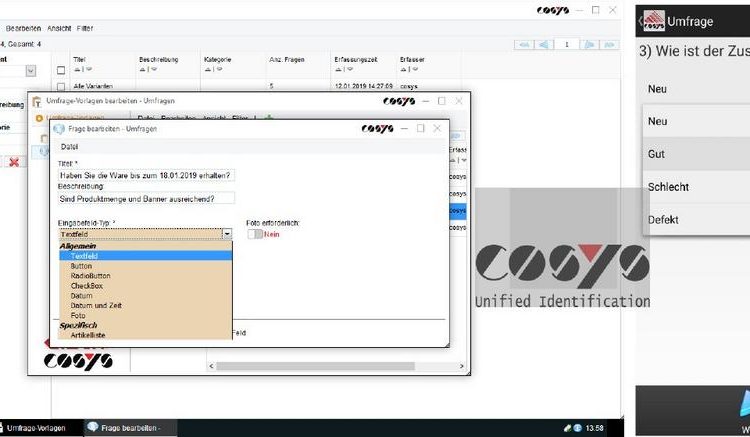Choose CheckBox from the type list

coord(145,286)
